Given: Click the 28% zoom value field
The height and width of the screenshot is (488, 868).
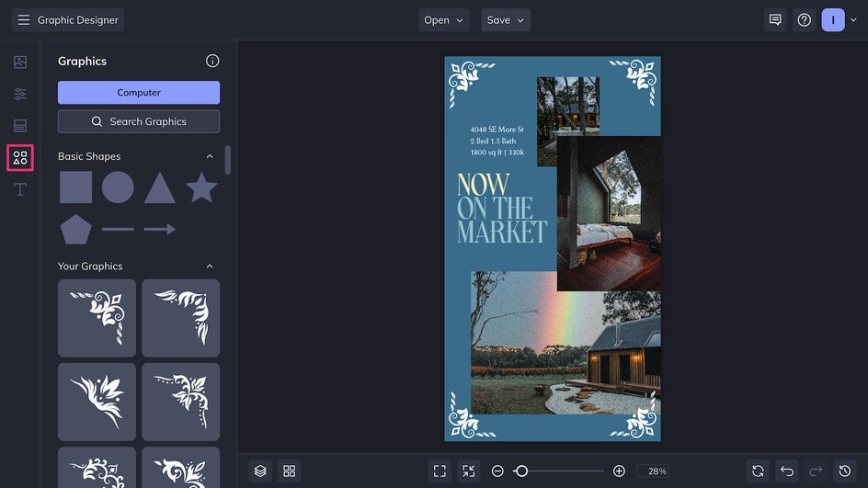Looking at the screenshot, I should click(x=654, y=471).
